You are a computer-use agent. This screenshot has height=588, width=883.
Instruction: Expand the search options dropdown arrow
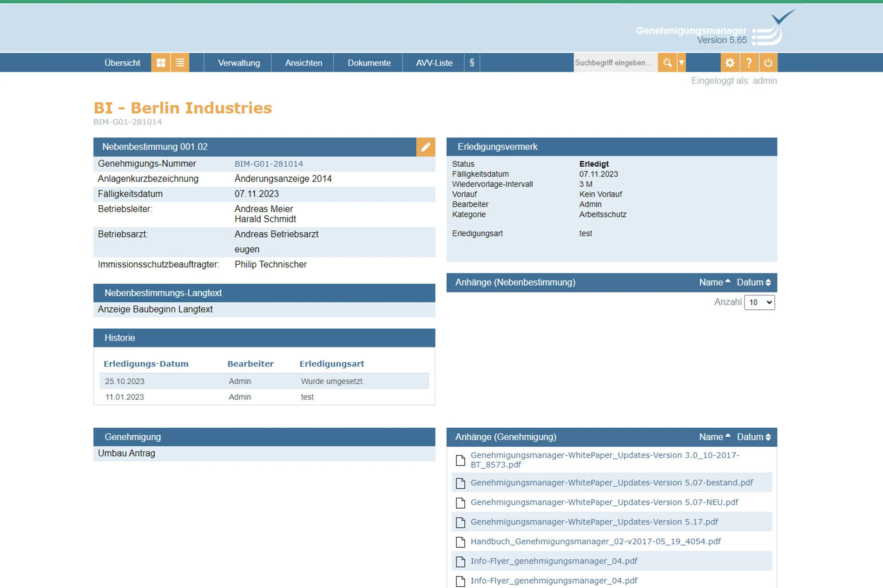[x=681, y=63]
